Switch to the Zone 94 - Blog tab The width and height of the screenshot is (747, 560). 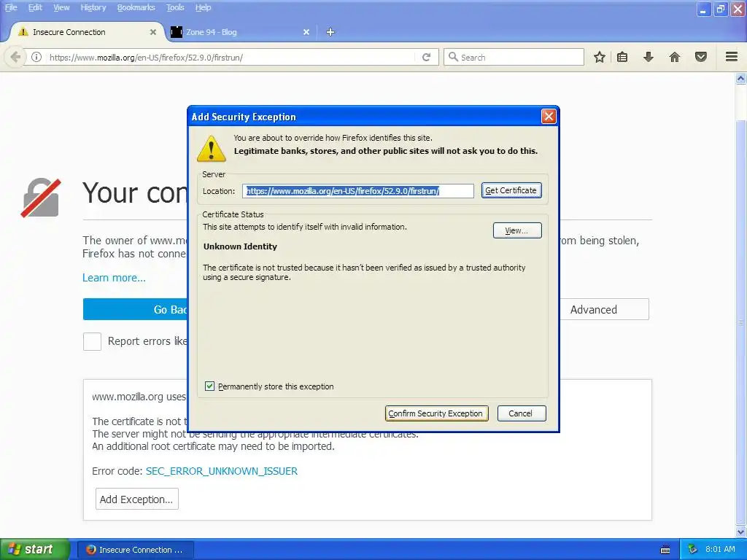tap(239, 32)
